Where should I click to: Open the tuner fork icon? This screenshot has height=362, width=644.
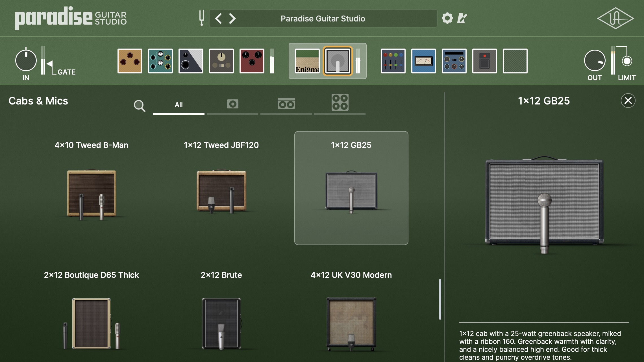201,18
